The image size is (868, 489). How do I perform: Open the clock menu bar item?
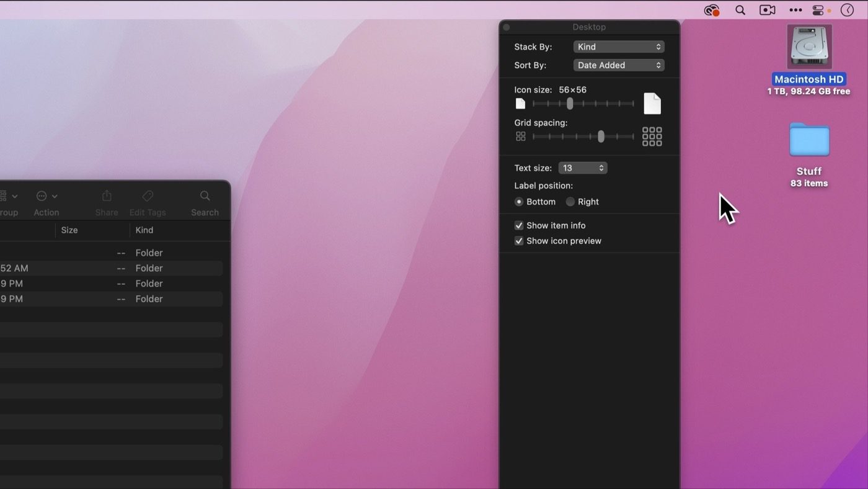pyautogui.click(x=847, y=10)
